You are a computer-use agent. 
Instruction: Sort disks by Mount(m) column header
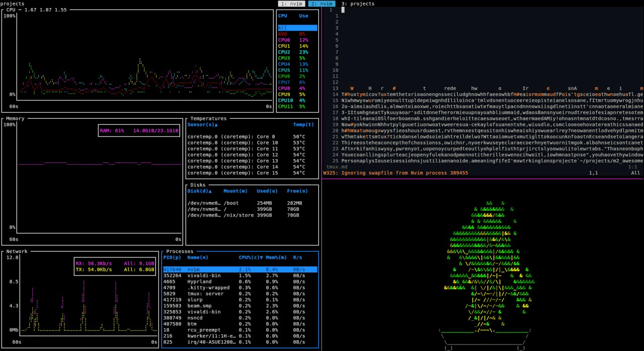pos(235,191)
